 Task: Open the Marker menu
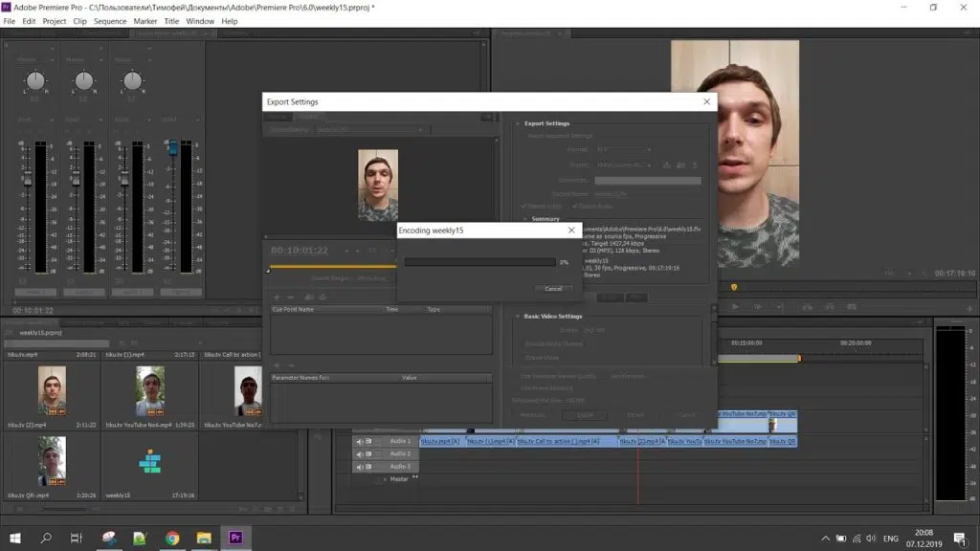pos(145,21)
